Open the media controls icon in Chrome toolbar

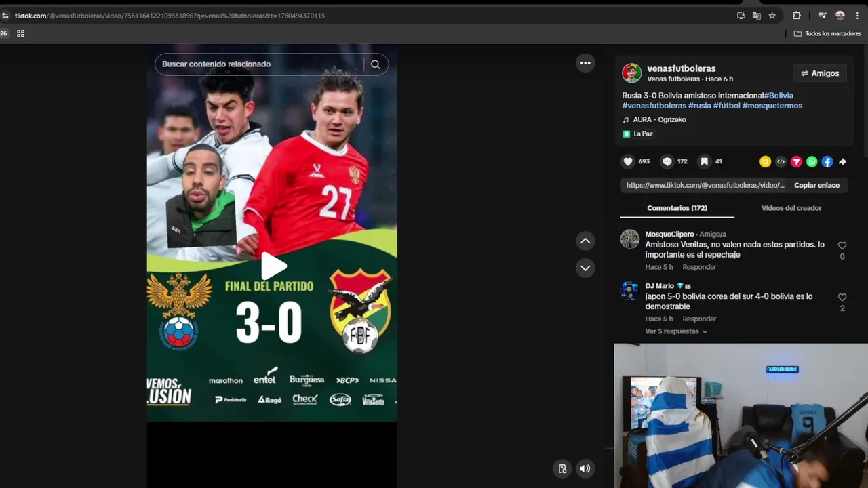click(822, 16)
